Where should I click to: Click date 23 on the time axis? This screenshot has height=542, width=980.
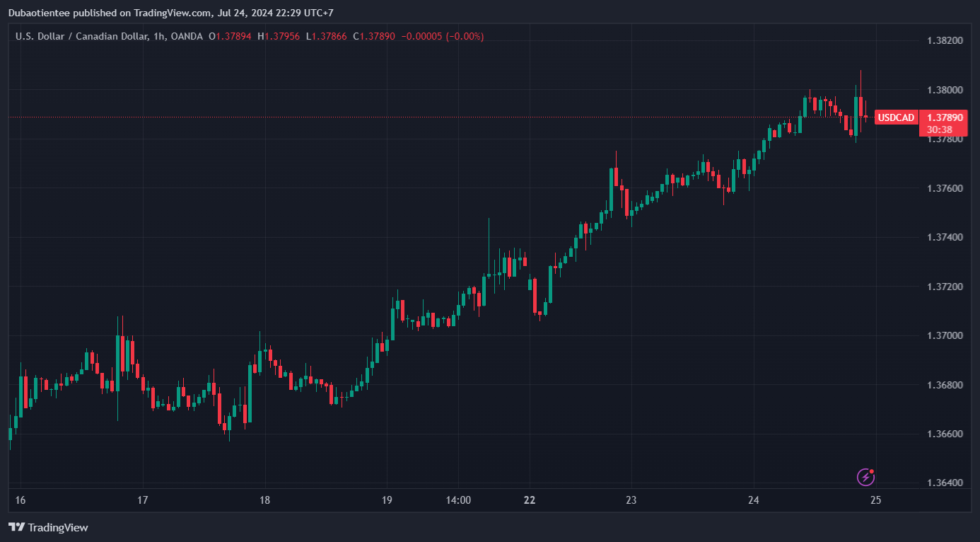click(x=631, y=500)
